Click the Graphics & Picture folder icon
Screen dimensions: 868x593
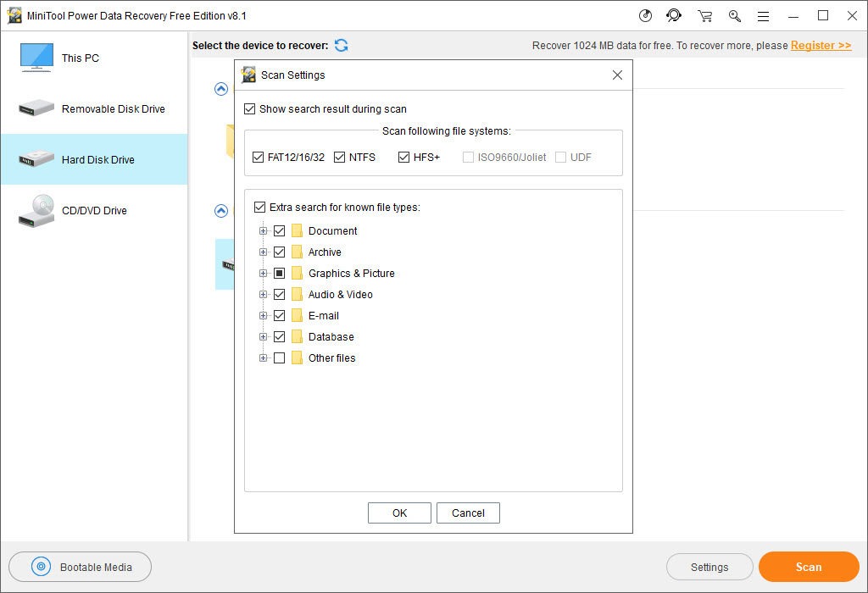(x=297, y=273)
